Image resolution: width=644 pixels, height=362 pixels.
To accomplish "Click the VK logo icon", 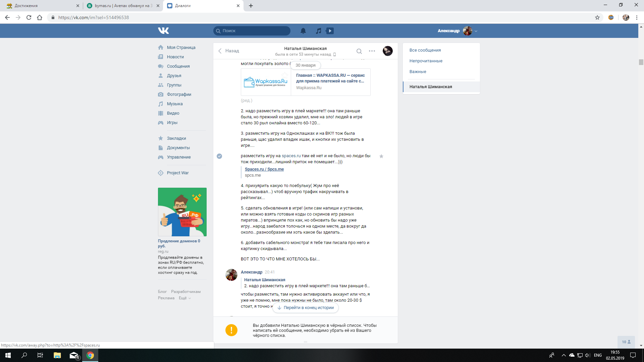I will 163,31.
